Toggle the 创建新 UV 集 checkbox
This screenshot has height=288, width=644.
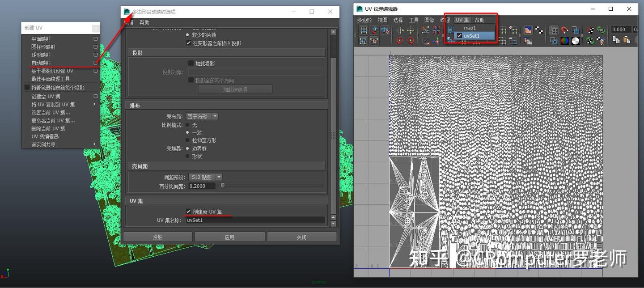[188, 211]
